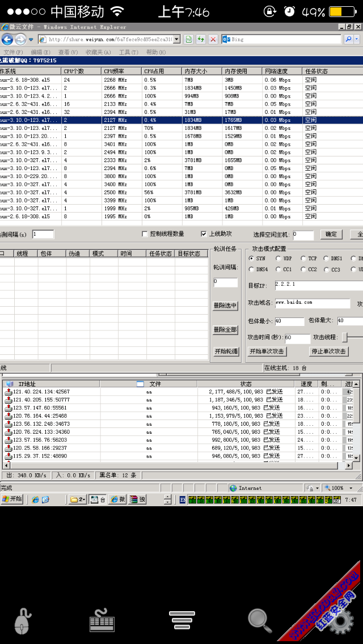Click the refresh page icon
The width and height of the screenshot is (363, 644).
tap(201, 39)
